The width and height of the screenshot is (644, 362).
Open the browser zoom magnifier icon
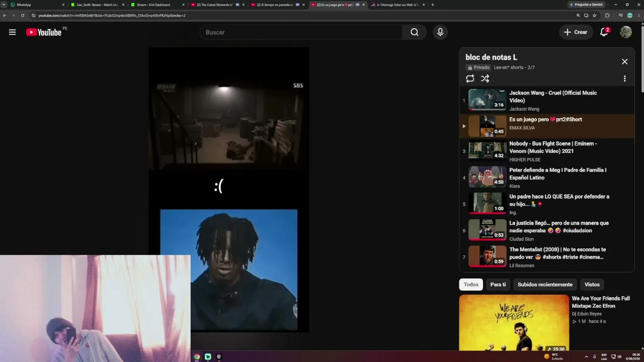578,16
